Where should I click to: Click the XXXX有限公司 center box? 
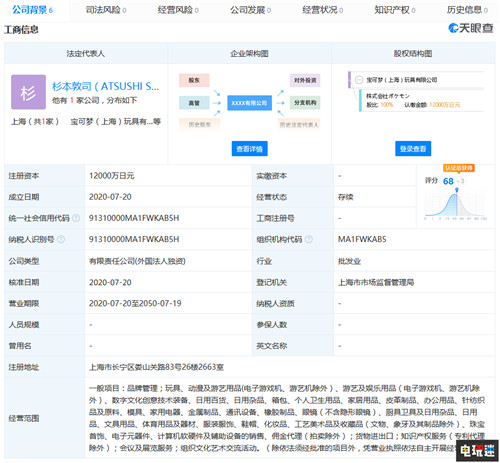point(249,103)
